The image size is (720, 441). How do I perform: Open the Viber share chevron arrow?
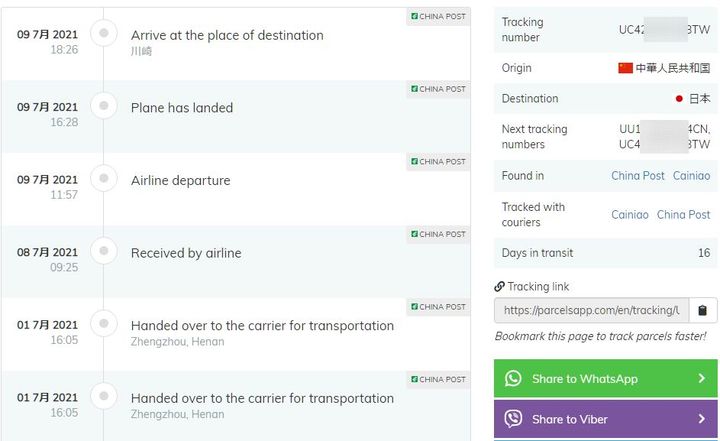tap(701, 419)
